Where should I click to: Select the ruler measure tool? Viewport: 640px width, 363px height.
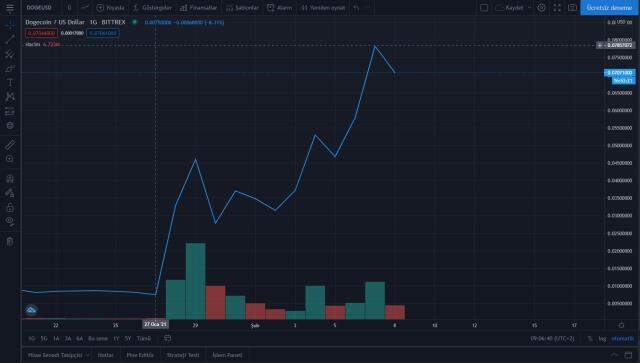10,145
